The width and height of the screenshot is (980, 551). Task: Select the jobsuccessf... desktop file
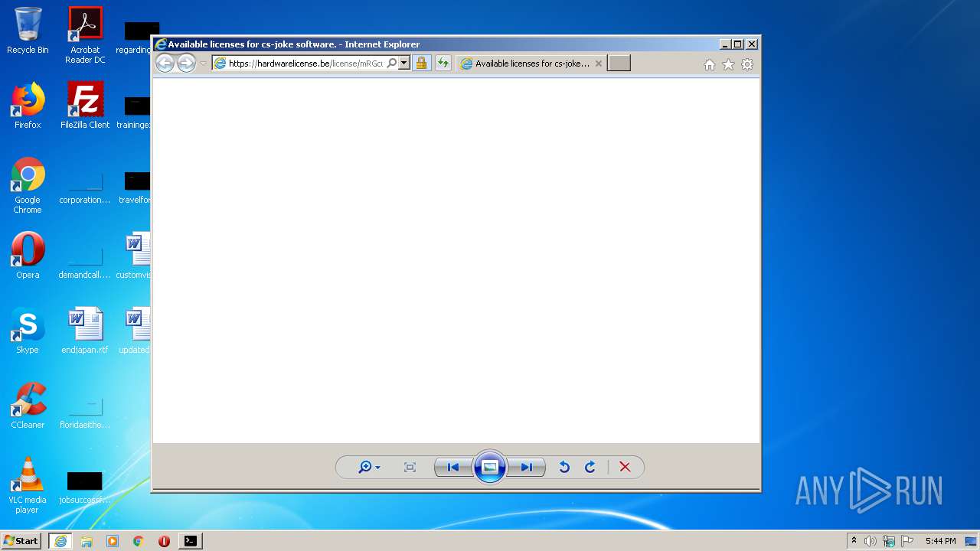tap(85, 488)
